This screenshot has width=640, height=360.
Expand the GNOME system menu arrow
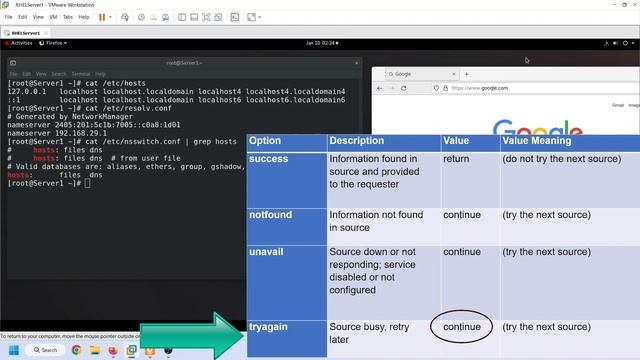coord(633,43)
